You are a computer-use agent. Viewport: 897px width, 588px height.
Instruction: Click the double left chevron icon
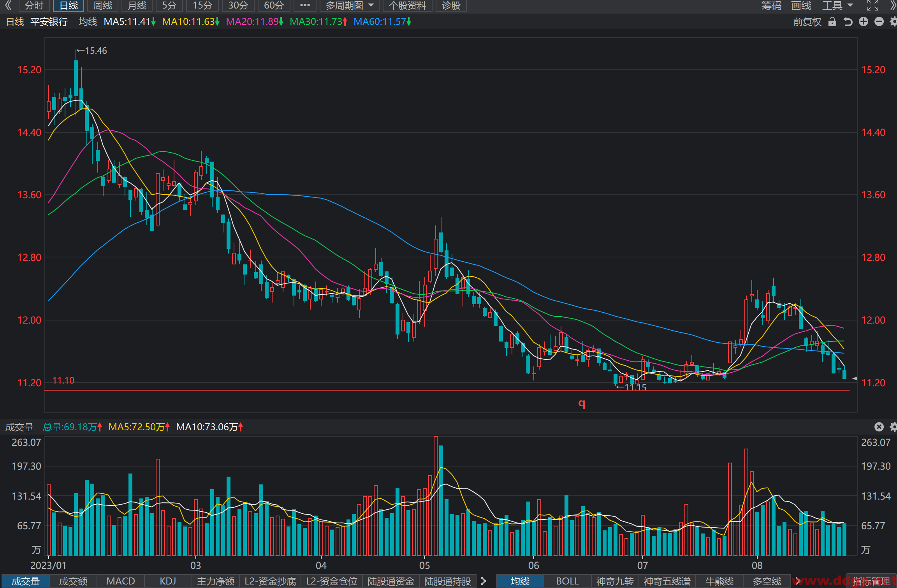tap(8, 5)
